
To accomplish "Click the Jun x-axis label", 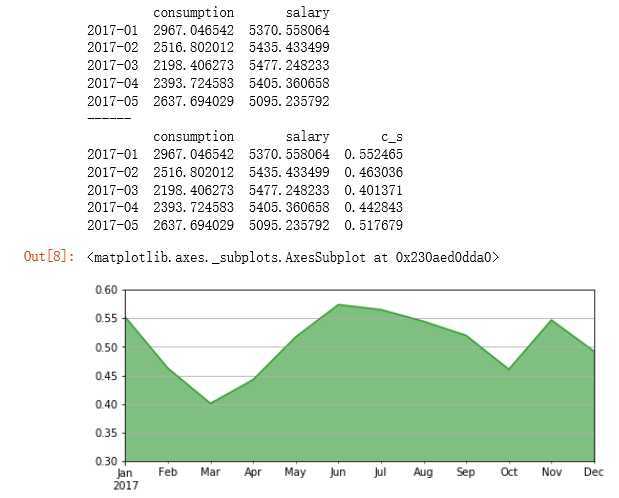I will click(338, 472).
